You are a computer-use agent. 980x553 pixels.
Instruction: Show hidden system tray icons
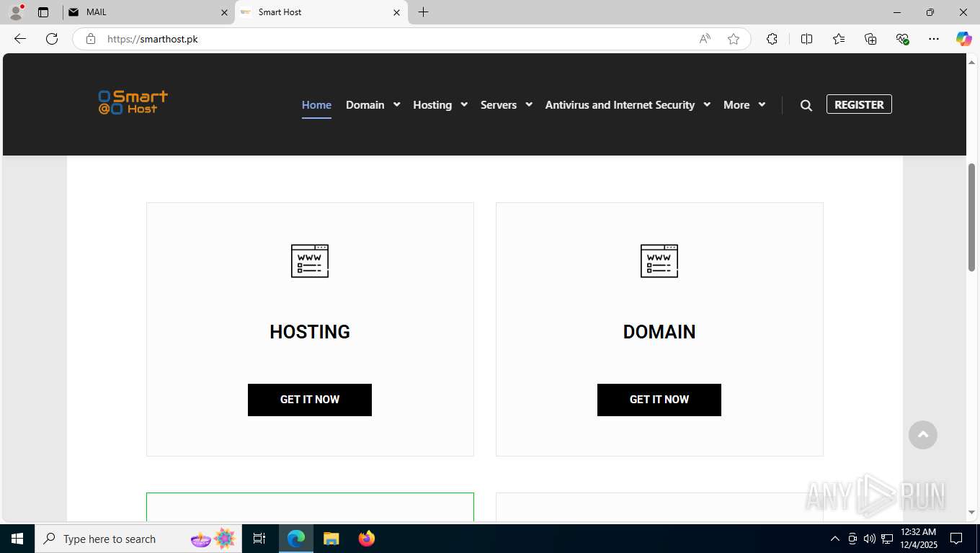coord(835,539)
